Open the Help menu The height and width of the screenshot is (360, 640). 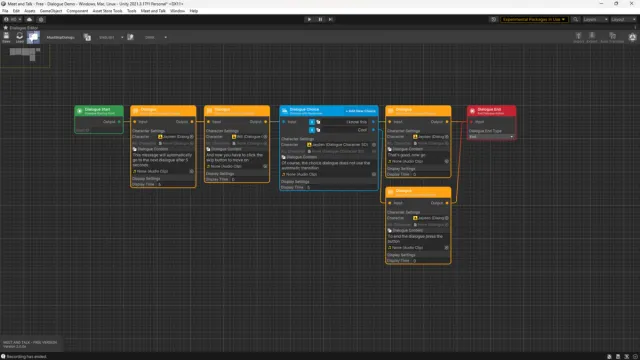click(194, 11)
